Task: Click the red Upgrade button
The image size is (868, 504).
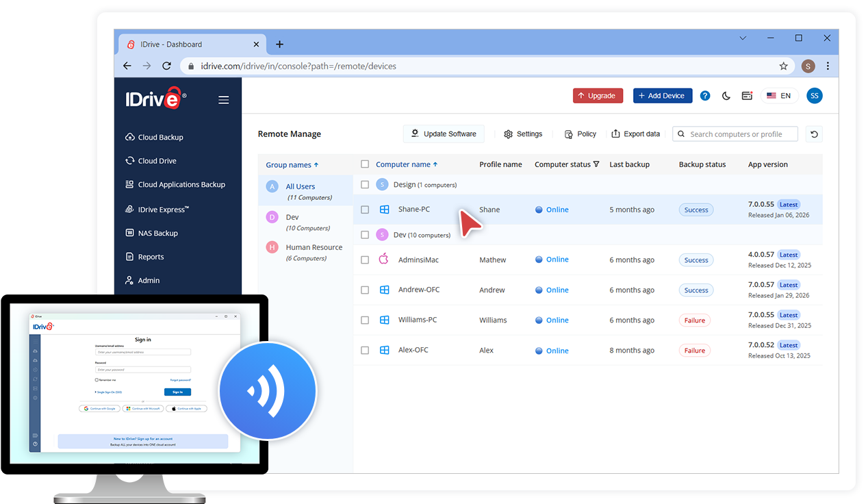Action: coord(598,96)
